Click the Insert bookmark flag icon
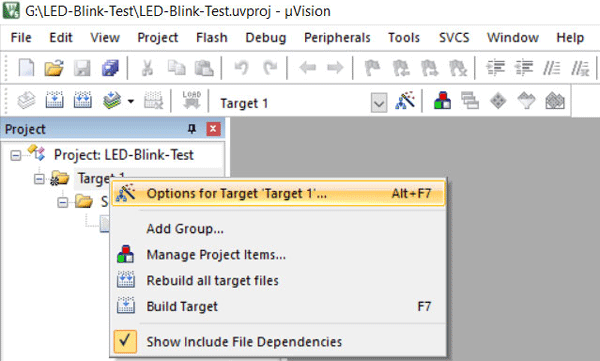600x361 pixels. coord(372,69)
